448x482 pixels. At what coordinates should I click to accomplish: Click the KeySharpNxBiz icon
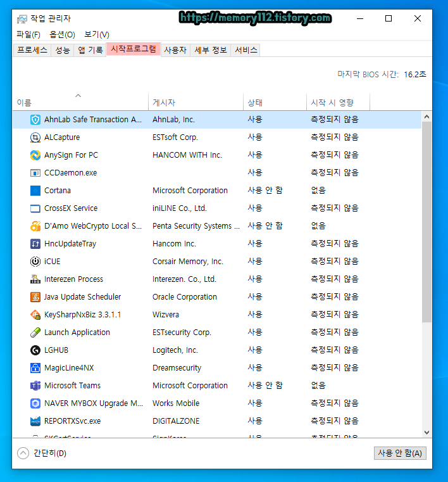pos(35,315)
